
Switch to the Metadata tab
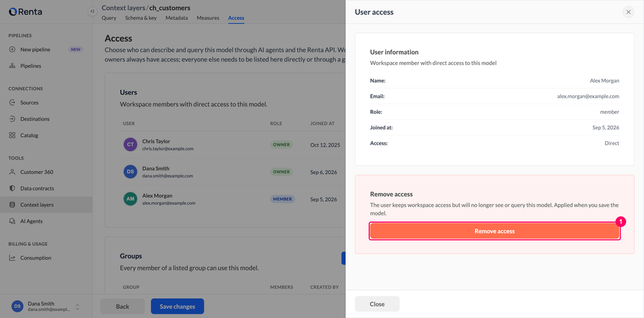tap(177, 18)
